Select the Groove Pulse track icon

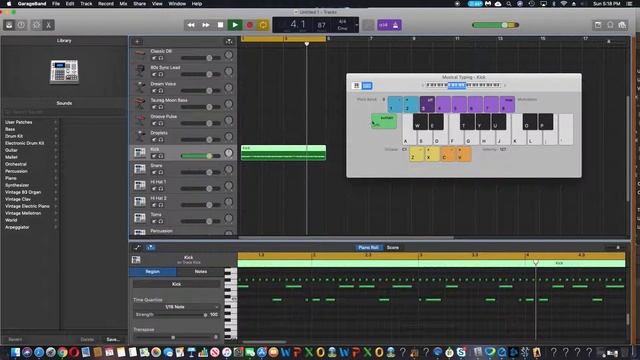140,120
